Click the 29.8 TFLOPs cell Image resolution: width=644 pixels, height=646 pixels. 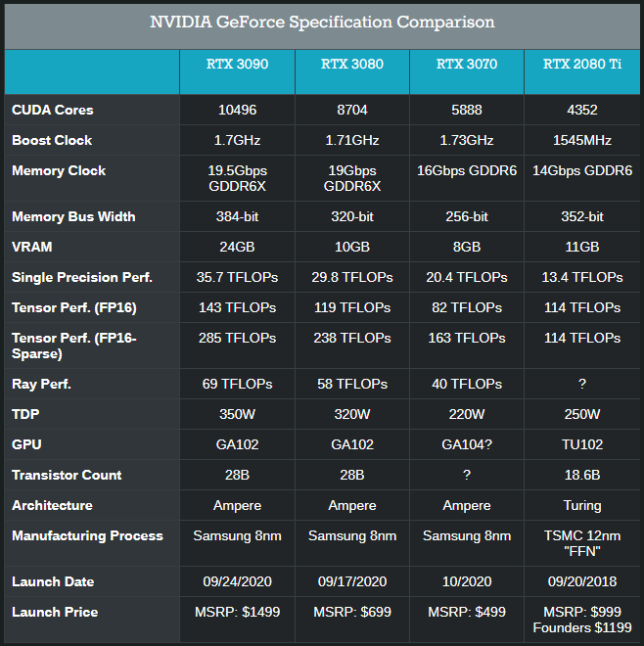click(x=352, y=278)
